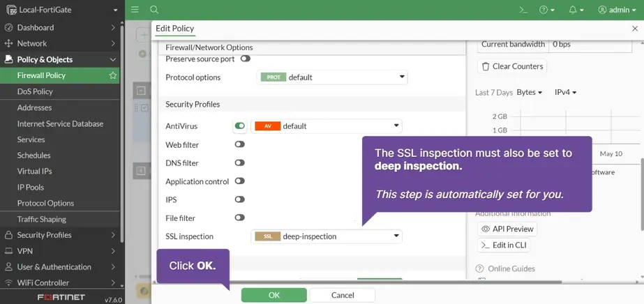This screenshot has height=304, width=644.
Task: Click the orange AV profile badge
Action: pos(267,126)
